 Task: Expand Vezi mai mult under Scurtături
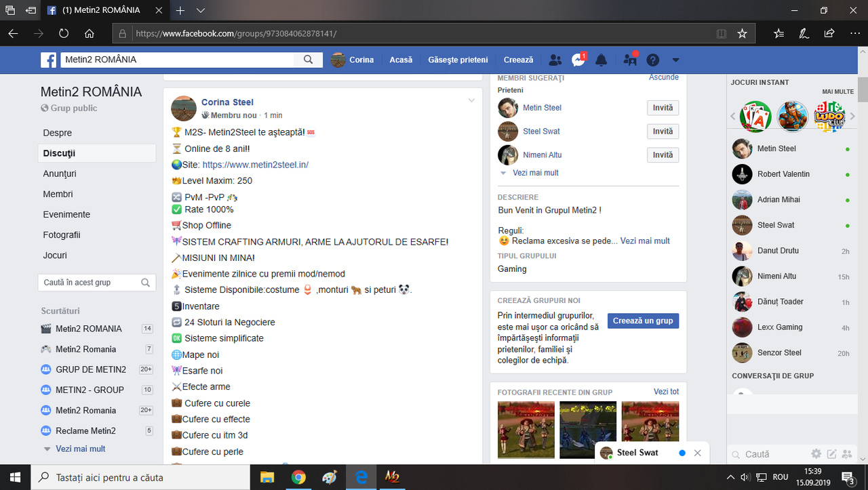[81, 449]
